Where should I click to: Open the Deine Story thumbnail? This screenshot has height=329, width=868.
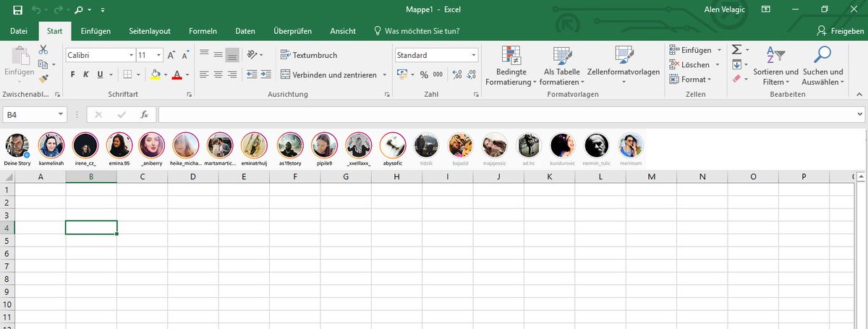[x=17, y=146]
